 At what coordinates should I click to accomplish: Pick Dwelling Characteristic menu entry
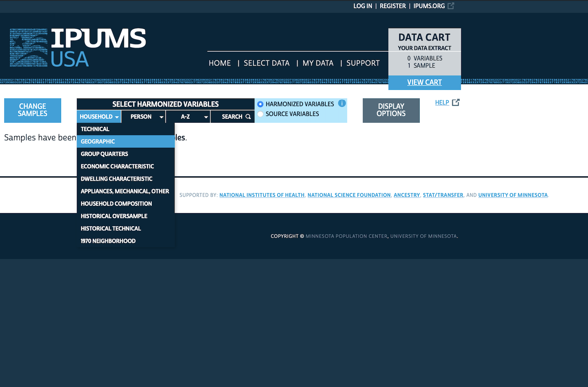116,179
